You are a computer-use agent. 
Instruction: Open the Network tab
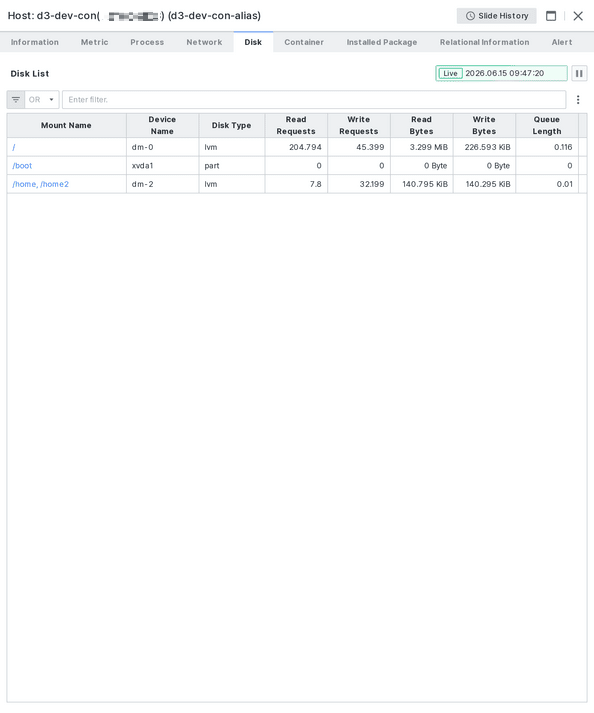(x=204, y=42)
